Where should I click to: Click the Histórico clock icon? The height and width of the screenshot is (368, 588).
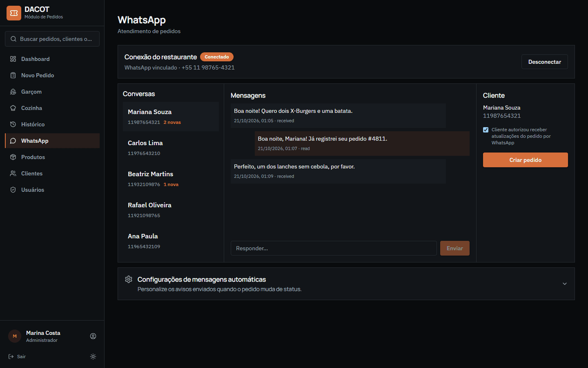(x=13, y=124)
